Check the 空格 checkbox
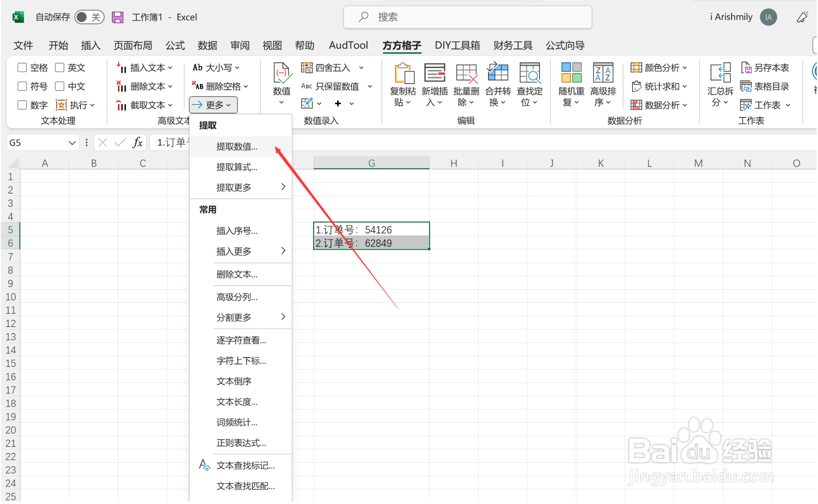This screenshot has width=818, height=504. [x=22, y=68]
